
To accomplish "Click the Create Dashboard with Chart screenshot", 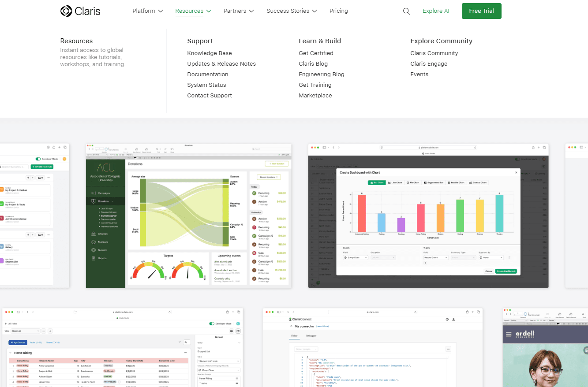I will coord(428,216).
